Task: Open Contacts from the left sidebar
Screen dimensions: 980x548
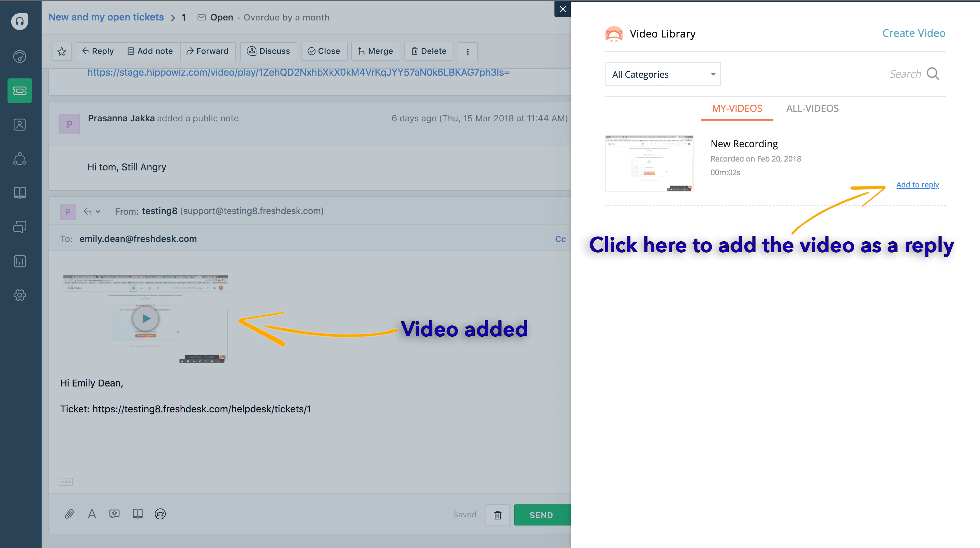Action: click(20, 125)
